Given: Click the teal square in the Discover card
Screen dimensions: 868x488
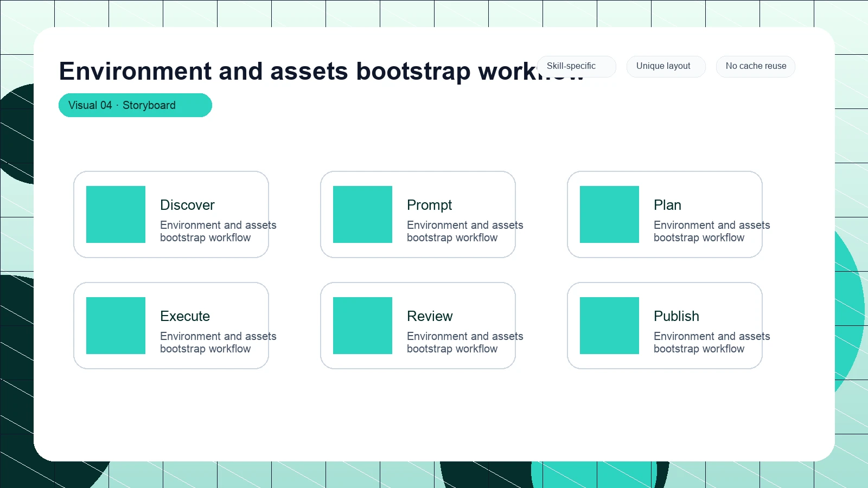Looking at the screenshot, I should tap(116, 214).
